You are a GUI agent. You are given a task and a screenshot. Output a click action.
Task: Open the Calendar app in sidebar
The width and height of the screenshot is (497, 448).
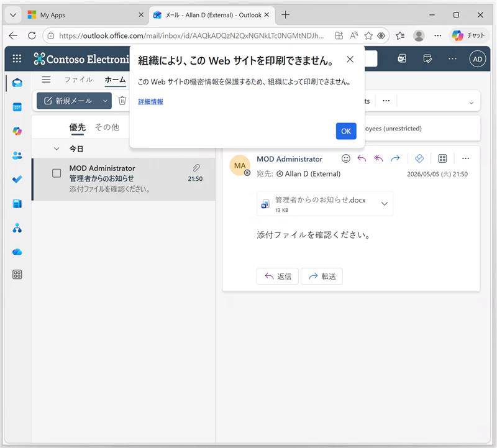(x=17, y=107)
